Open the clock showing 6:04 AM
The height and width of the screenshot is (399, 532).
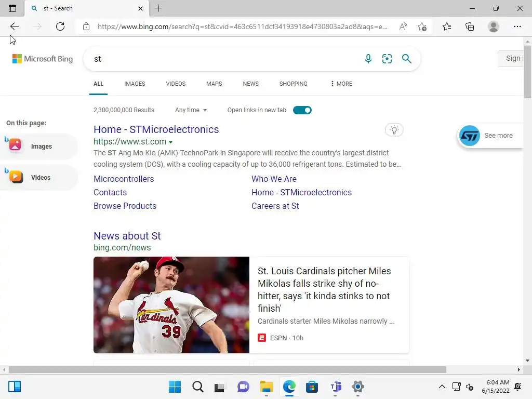(x=496, y=387)
